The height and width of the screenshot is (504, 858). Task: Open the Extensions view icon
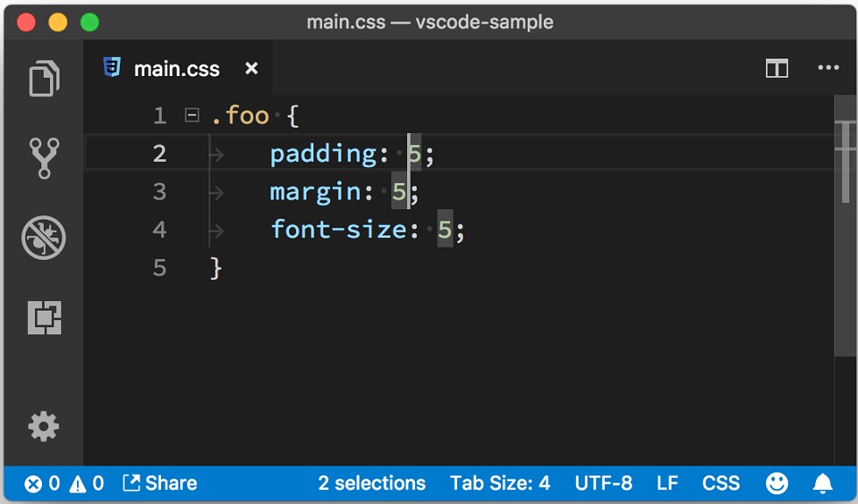click(45, 317)
